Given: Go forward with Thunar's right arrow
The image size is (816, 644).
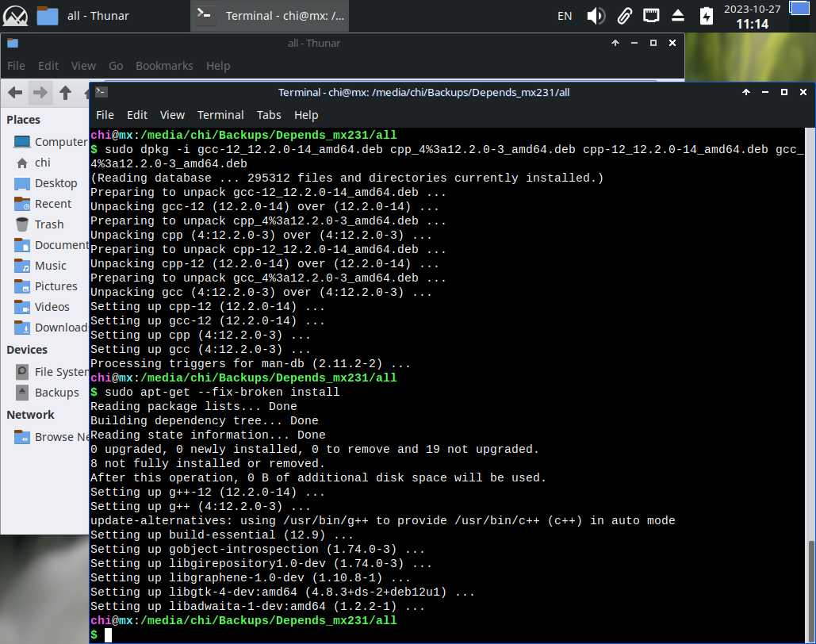Looking at the screenshot, I should (40, 94).
